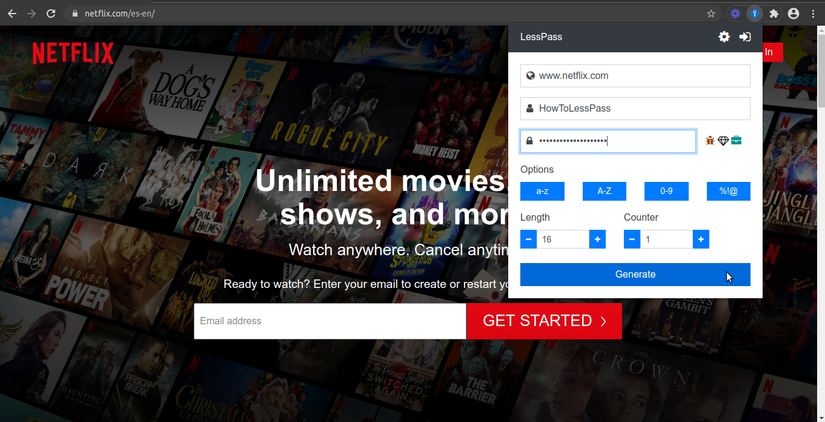The height and width of the screenshot is (422, 825).
Task: Click the Netflix logo
Action: point(73,53)
